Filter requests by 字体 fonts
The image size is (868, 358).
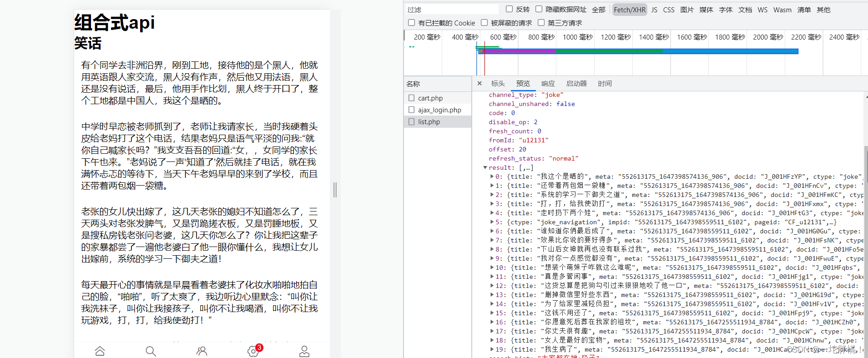[x=726, y=10]
